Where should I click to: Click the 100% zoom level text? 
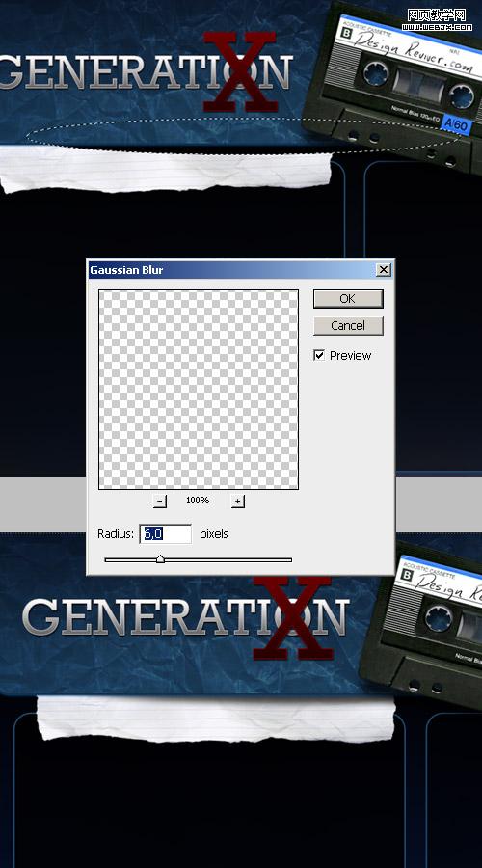(198, 501)
